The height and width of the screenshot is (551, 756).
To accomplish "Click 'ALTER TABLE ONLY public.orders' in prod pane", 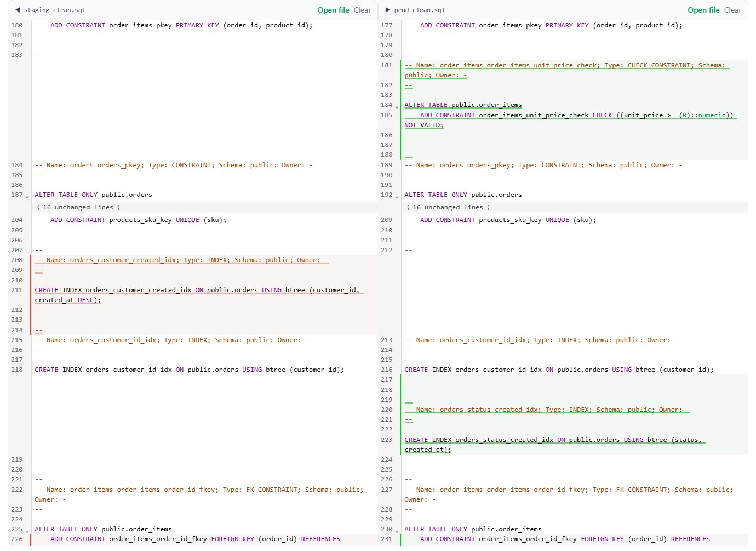I will (463, 195).
